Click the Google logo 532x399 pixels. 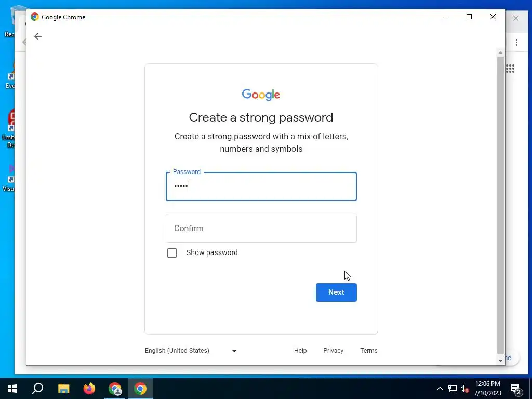[261, 95]
